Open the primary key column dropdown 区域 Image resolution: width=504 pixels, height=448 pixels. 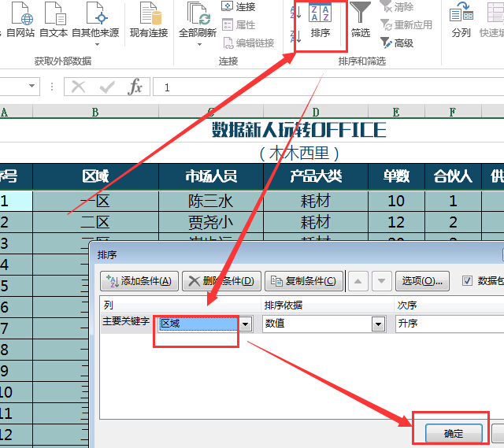245,324
